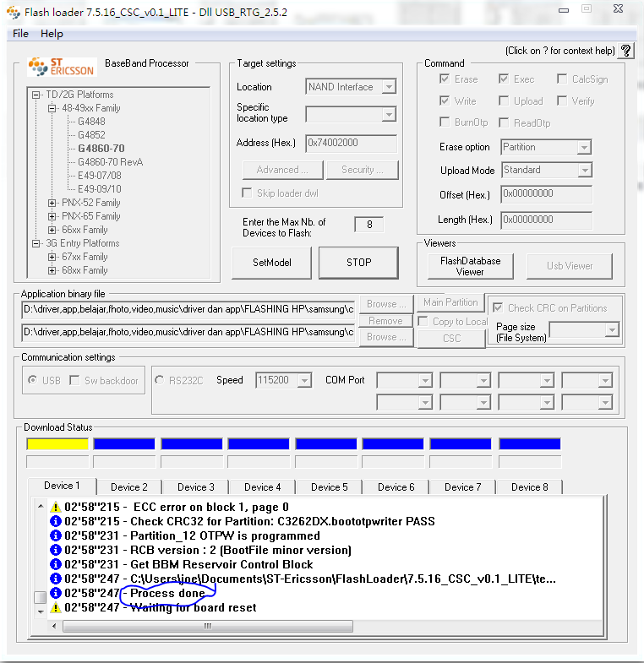The width and height of the screenshot is (644, 663).
Task: Collapse the 48-49xx Family node
Action: (52, 108)
